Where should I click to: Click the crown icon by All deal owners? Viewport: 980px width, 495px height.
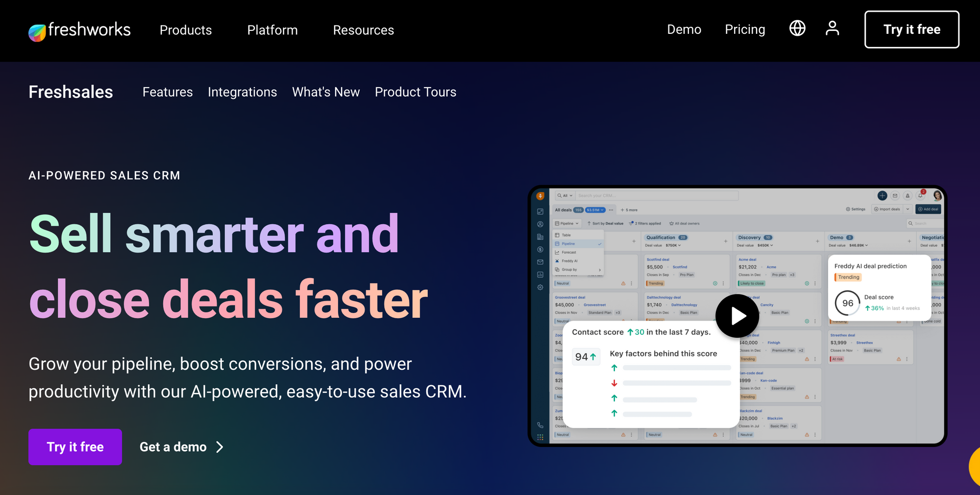(x=671, y=223)
